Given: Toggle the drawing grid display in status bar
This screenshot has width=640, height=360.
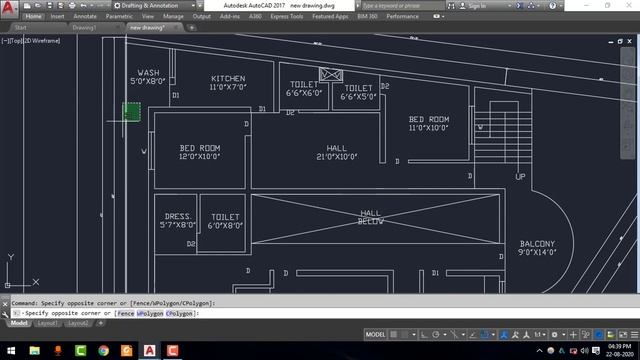Looking at the screenshot, I should pos(393,335).
